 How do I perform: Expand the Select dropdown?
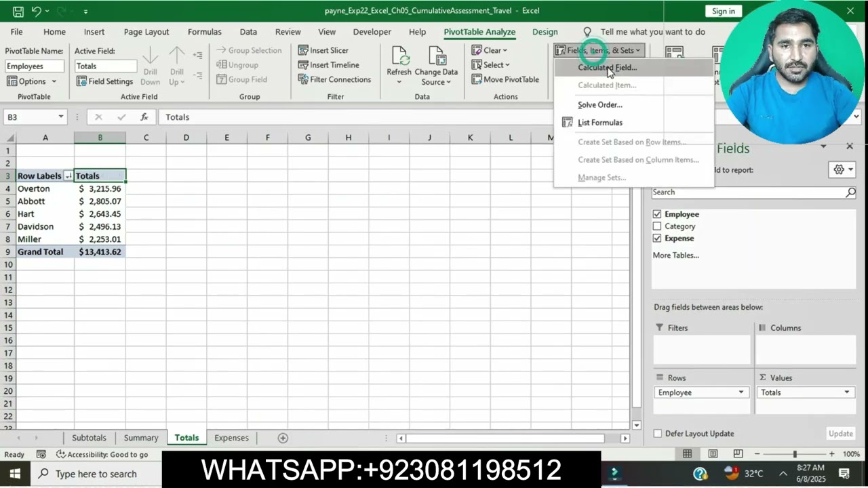pos(490,65)
